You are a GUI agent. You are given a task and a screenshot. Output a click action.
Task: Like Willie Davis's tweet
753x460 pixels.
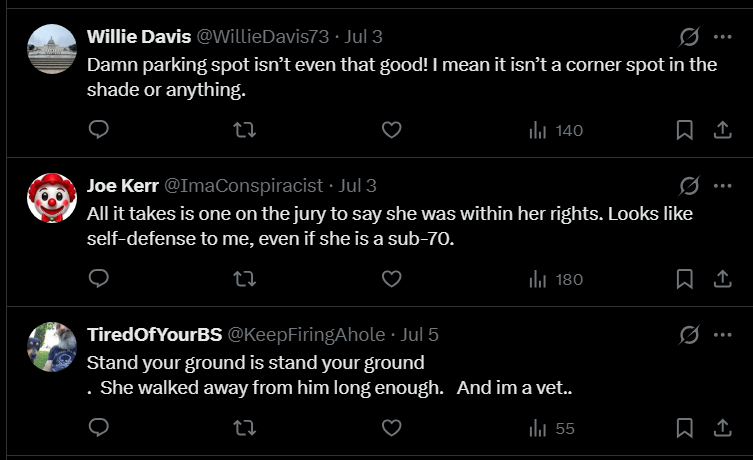tap(391, 130)
